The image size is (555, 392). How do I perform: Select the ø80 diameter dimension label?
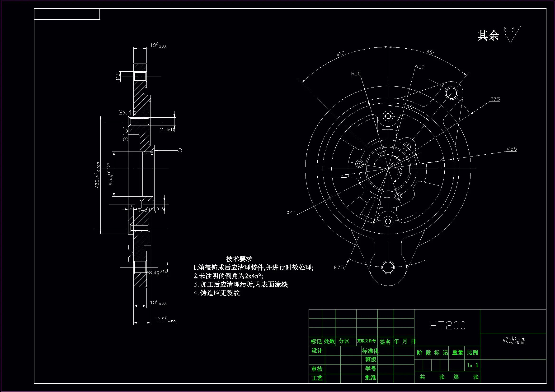click(x=419, y=67)
